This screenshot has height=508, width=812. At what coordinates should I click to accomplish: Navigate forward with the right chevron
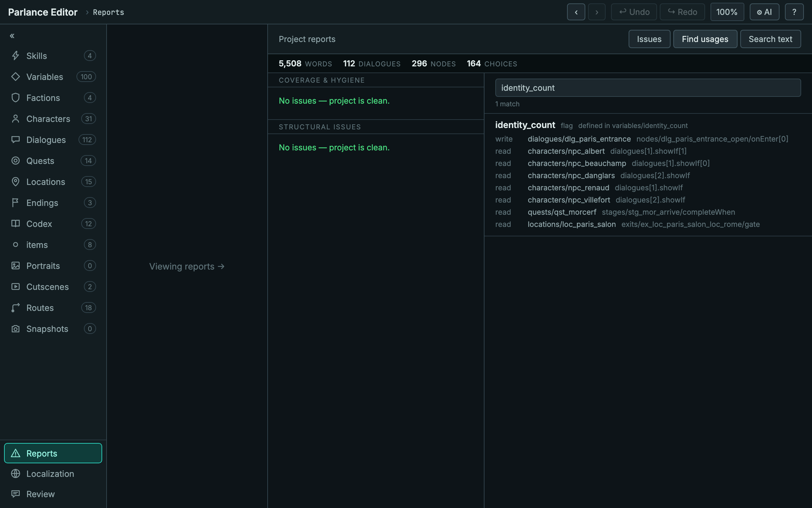(597, 12)
